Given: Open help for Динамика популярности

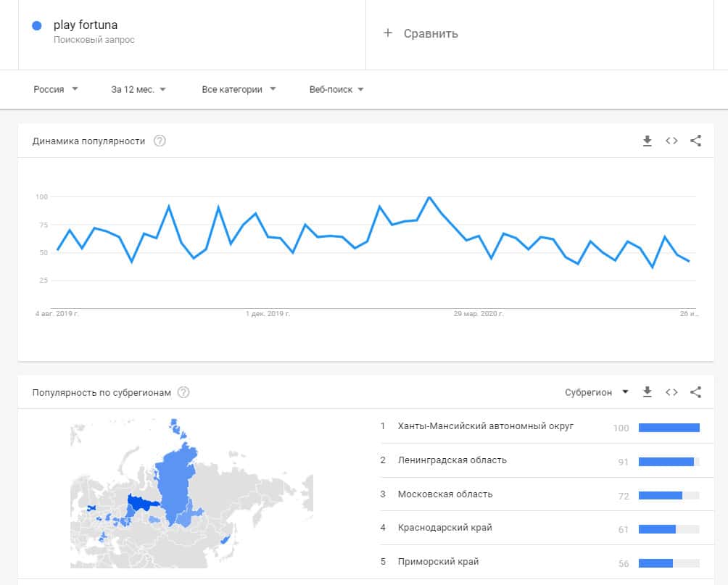Looking at the screenshot, I should (160, 141).
